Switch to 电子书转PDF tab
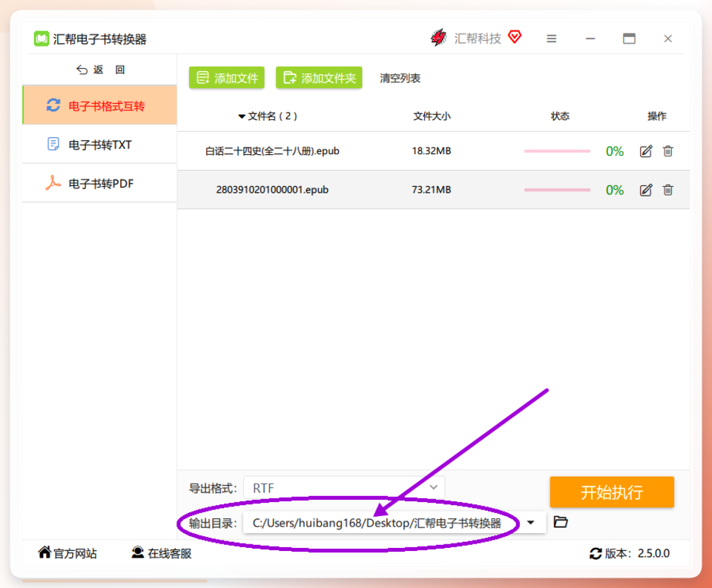 click(100, 183)
